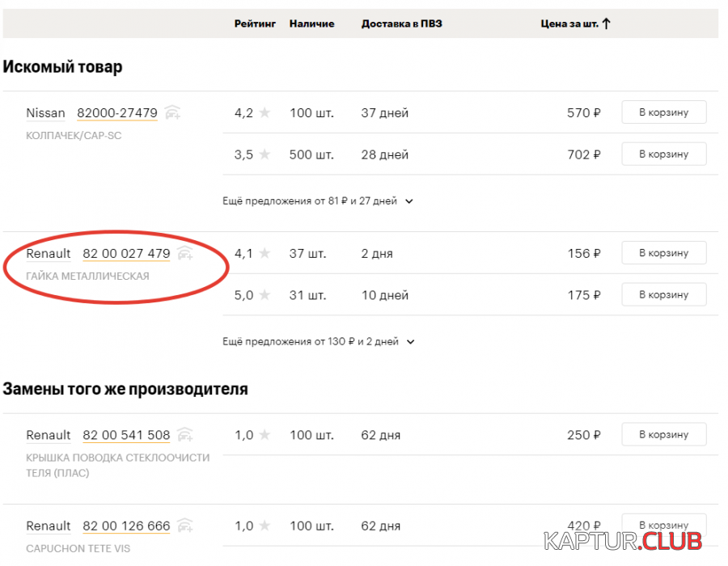Click heading Замены того же производителя
This screenshot has width=728, height=566.
pyautogui.click(x=125, y=389)
